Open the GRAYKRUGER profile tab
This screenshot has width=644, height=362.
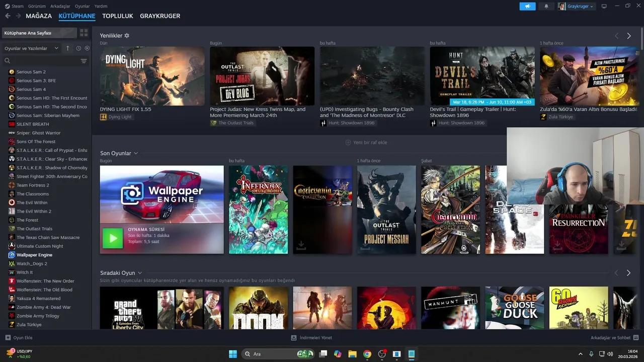[x=160, y=16]
